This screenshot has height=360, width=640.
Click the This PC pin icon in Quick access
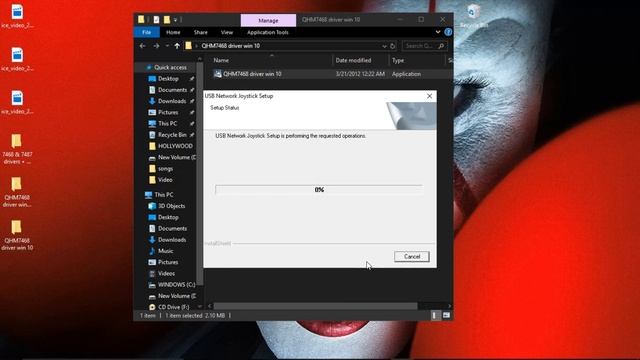coord(191,123)
